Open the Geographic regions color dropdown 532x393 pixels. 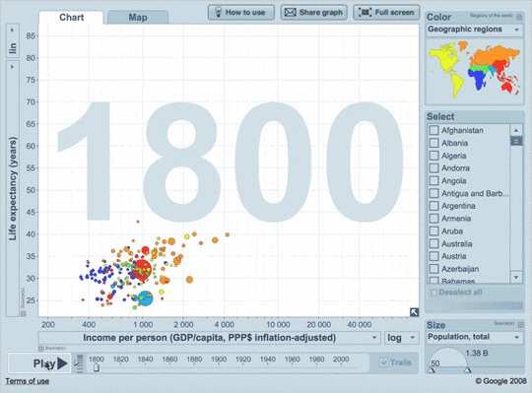pos(474,30)
